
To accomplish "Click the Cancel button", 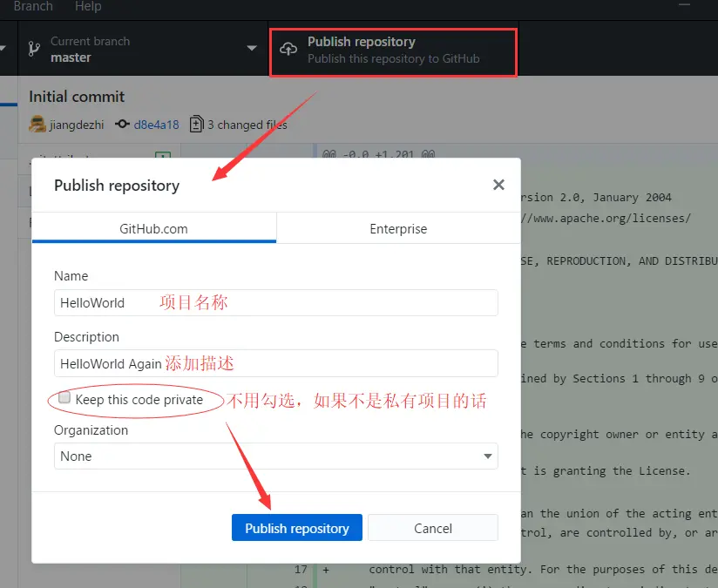I will [433, 528].
